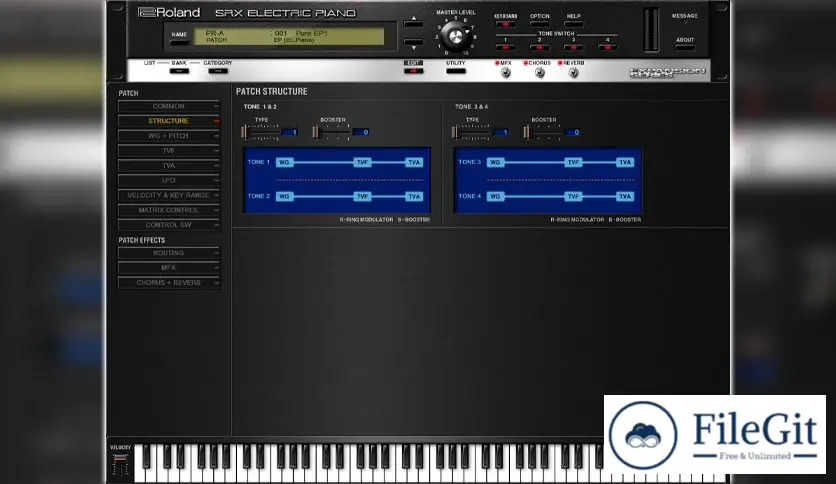Open the WG + Pitch page

pos(168,136)
